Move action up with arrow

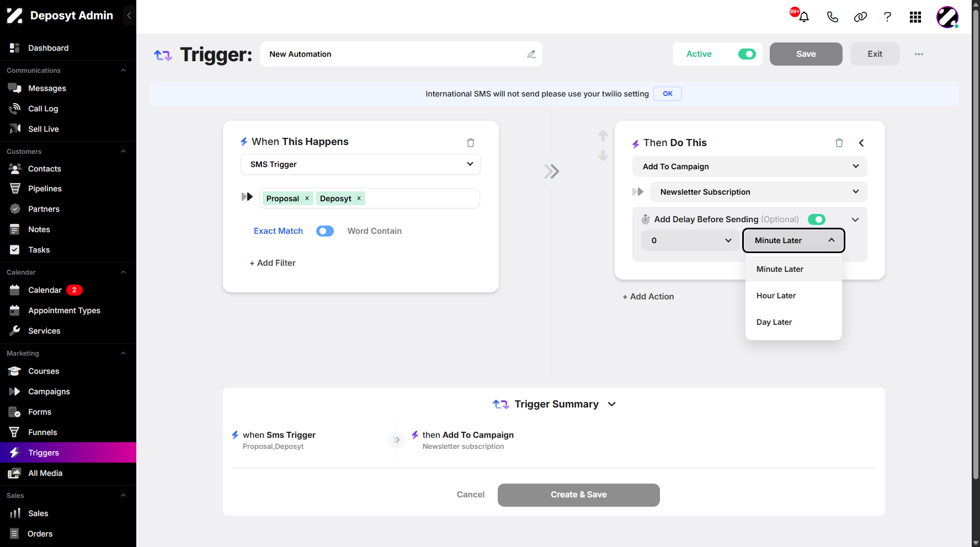pyautogui.click(x=603, y=136)
